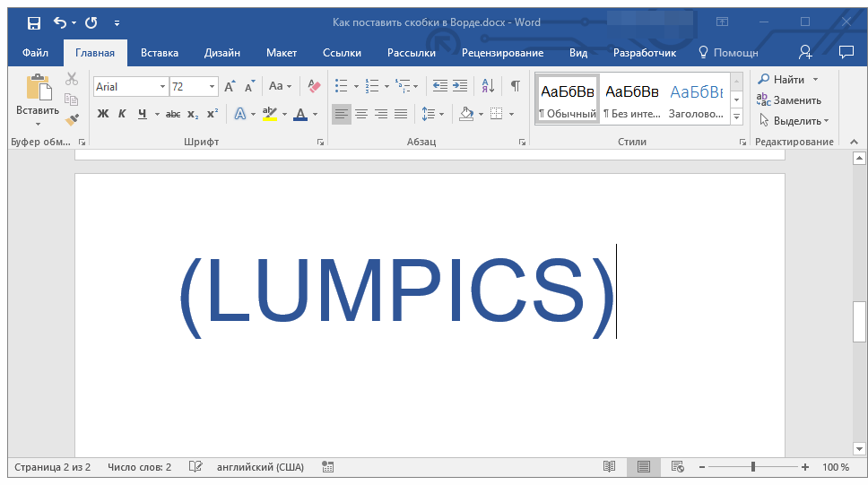
Task: Go to the Ссылки tab
Action: (343, 53)
